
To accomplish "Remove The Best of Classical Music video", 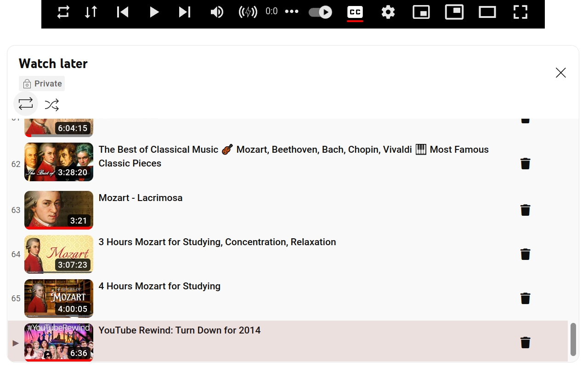I will click(526, 163).
